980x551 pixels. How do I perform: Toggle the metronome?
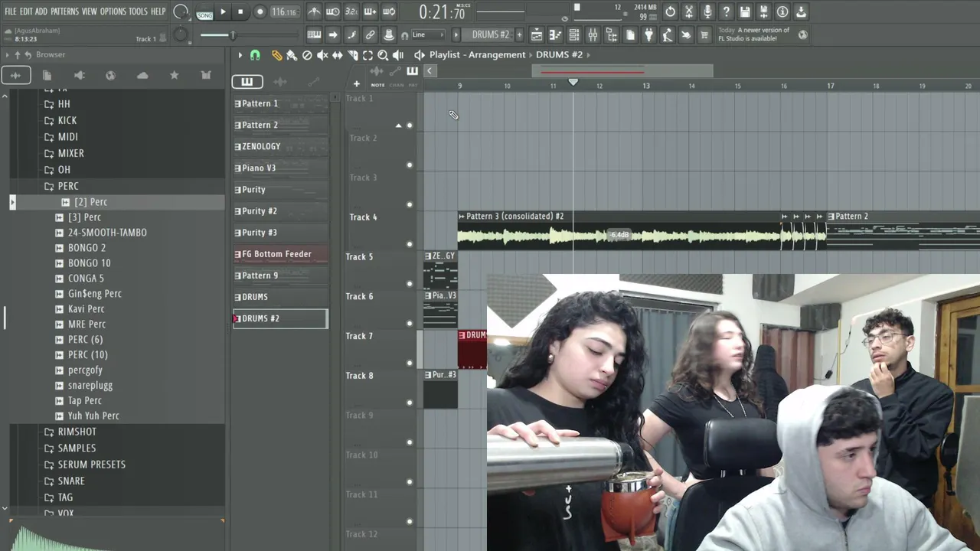pos(314,11)
